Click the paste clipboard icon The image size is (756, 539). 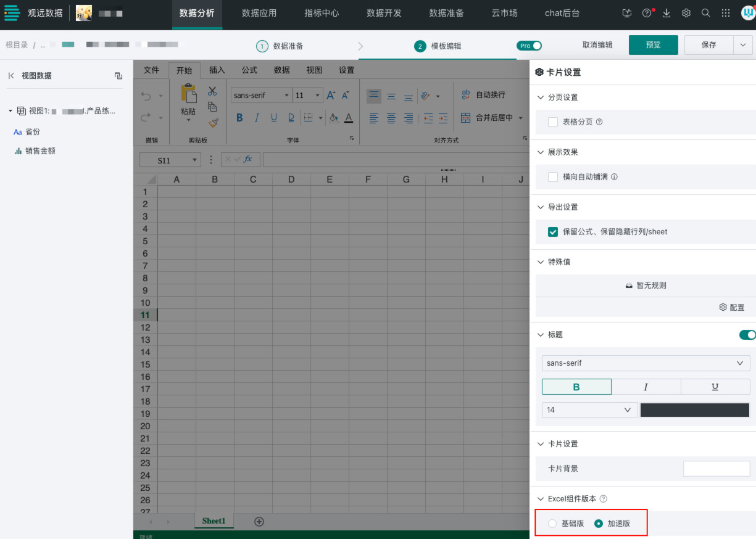(188, 93)
